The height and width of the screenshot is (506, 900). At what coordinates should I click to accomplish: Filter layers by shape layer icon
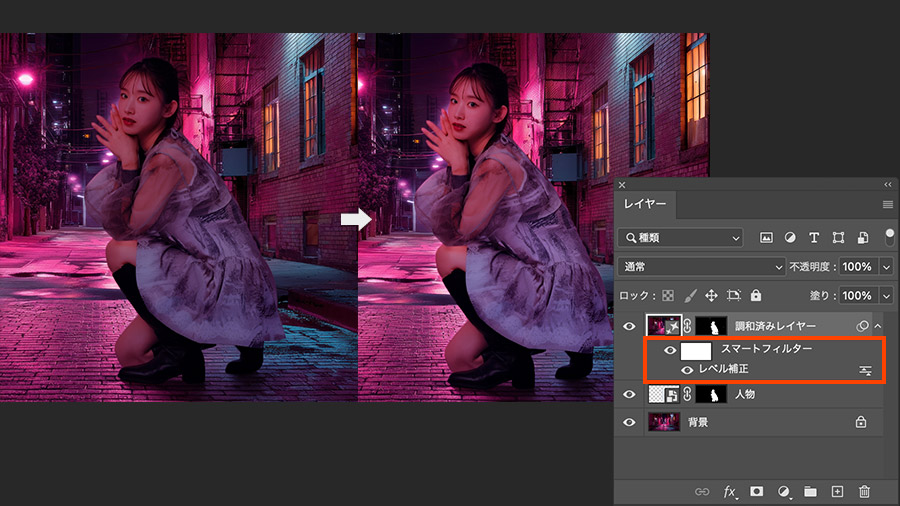(x=838, y=238)
